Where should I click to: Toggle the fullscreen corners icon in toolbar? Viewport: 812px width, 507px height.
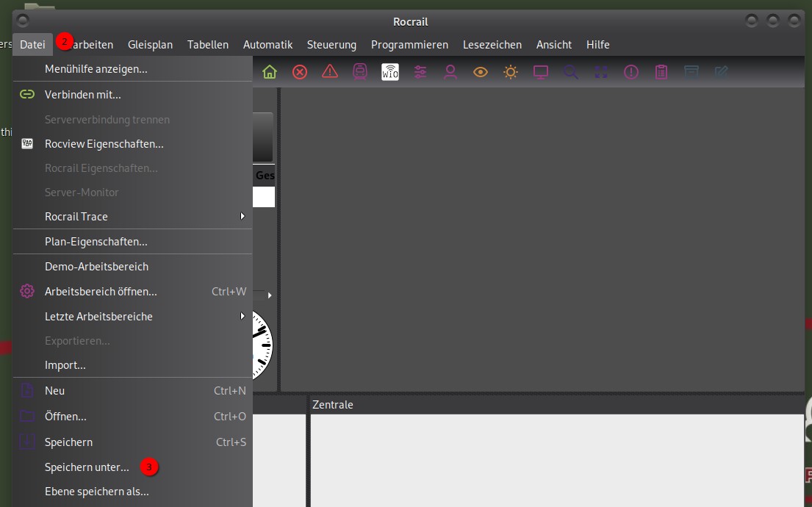(x=601, y=72)
